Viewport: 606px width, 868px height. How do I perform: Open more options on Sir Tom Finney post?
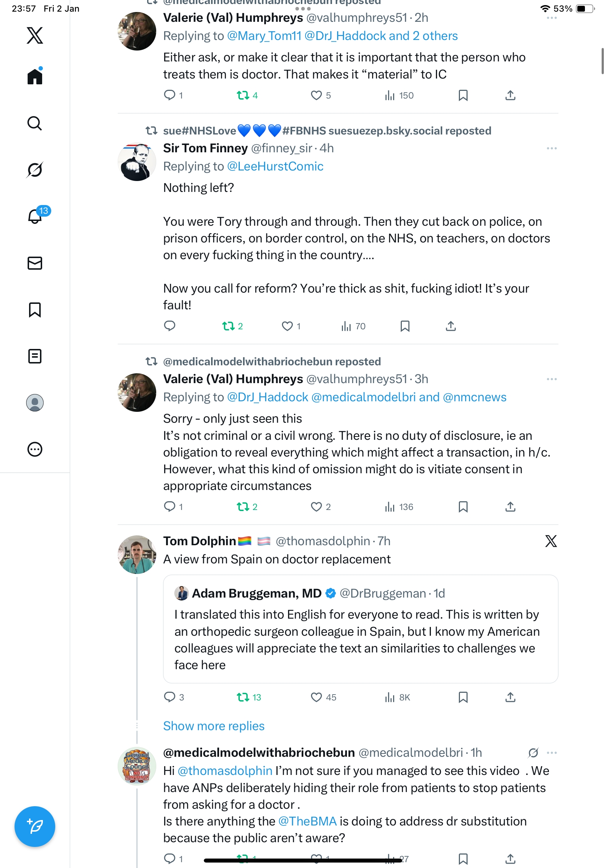[551, 148]
